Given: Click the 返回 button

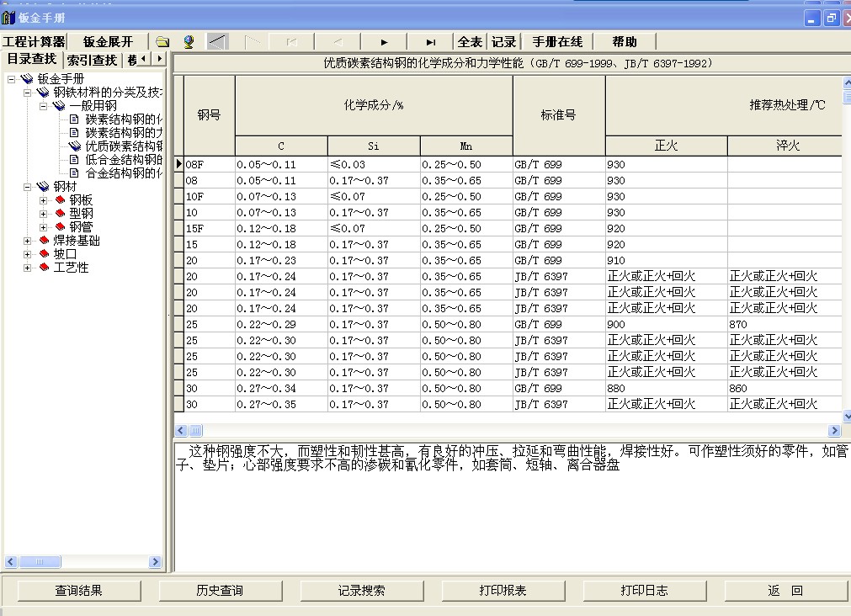Looking at the screenshot, I should click(x=785, y=591).
